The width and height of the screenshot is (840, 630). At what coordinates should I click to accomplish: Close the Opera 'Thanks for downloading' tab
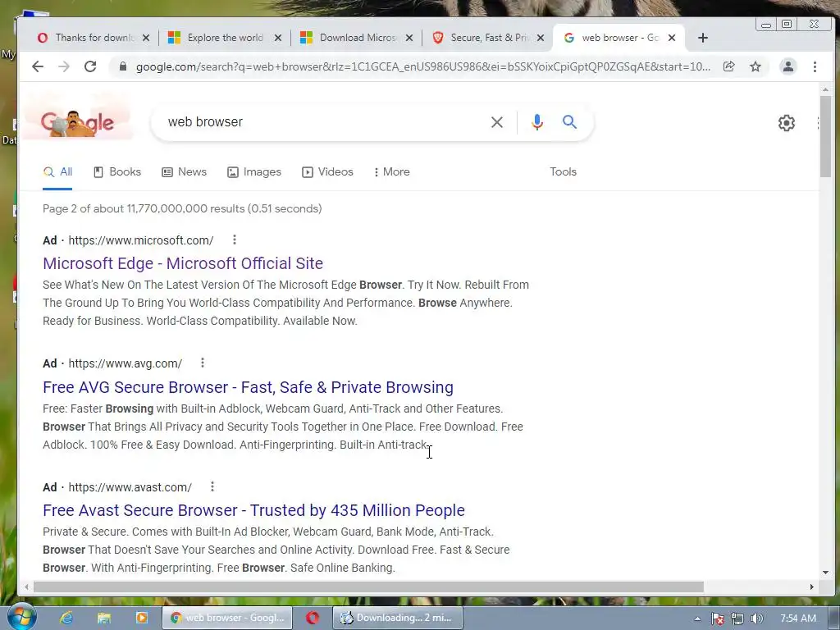click(146, 38)
